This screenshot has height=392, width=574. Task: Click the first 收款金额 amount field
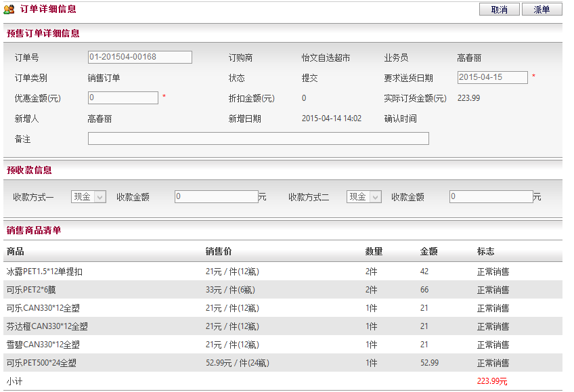217,196
